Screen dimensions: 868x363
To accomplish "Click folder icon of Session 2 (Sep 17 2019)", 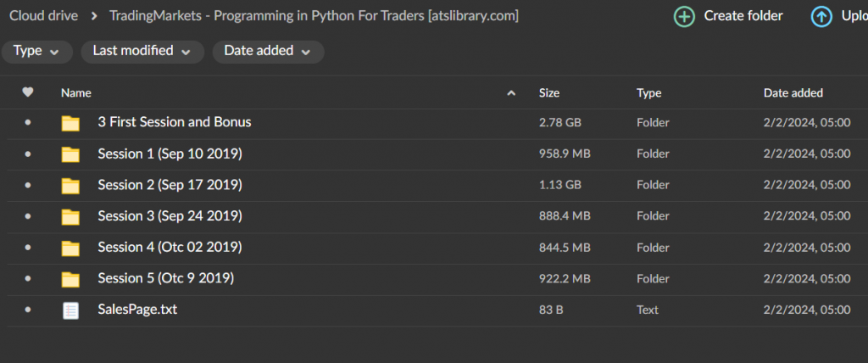I will 70,185.
